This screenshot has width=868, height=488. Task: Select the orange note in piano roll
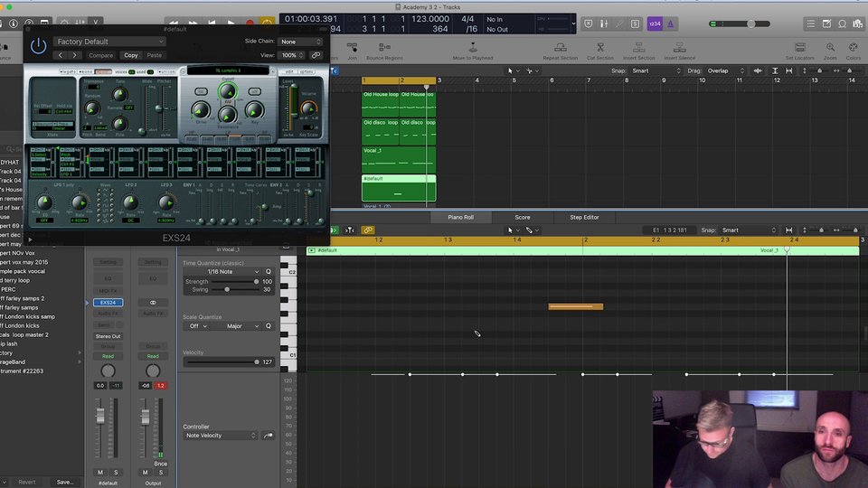[x=576, y=306]
